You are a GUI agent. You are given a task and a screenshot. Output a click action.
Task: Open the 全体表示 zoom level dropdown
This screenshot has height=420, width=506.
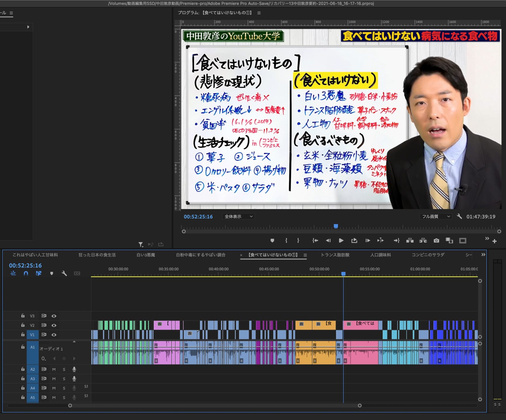coord(238,216)
